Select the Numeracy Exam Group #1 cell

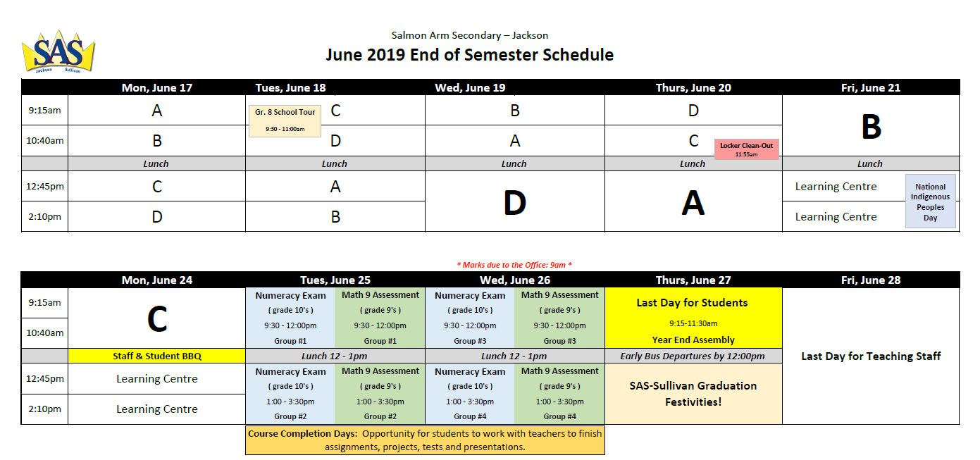[290, 318]
